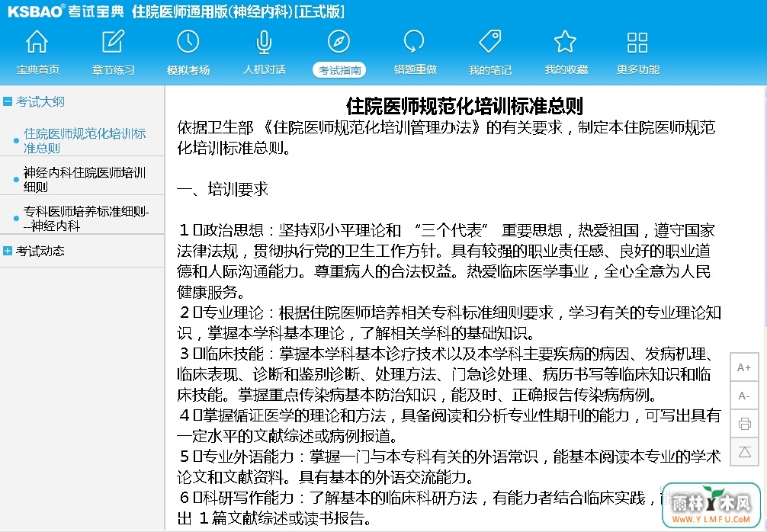The image size is (767, 532).
Task: Open the 我的笔记 tag icon
Action: coord(490,42)
